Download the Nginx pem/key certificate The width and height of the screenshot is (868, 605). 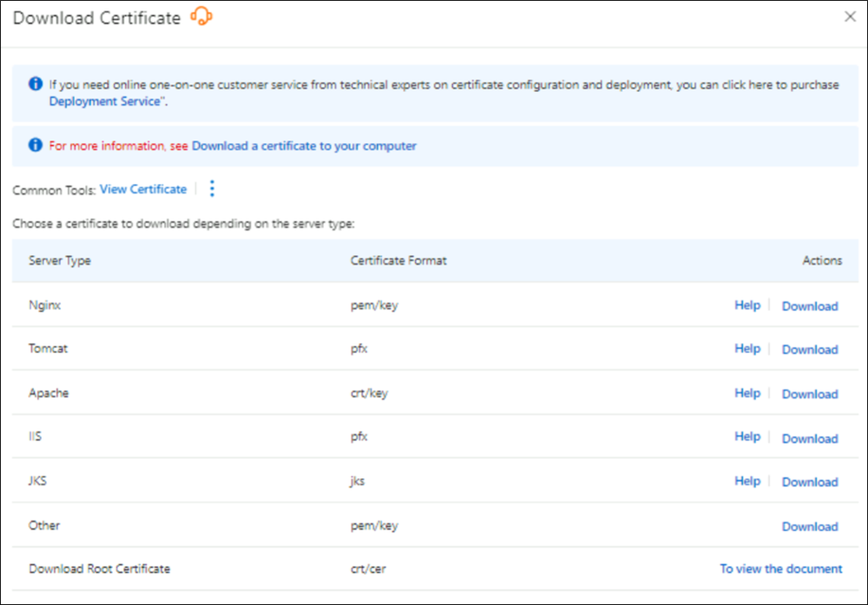click(x=810, y=306)
